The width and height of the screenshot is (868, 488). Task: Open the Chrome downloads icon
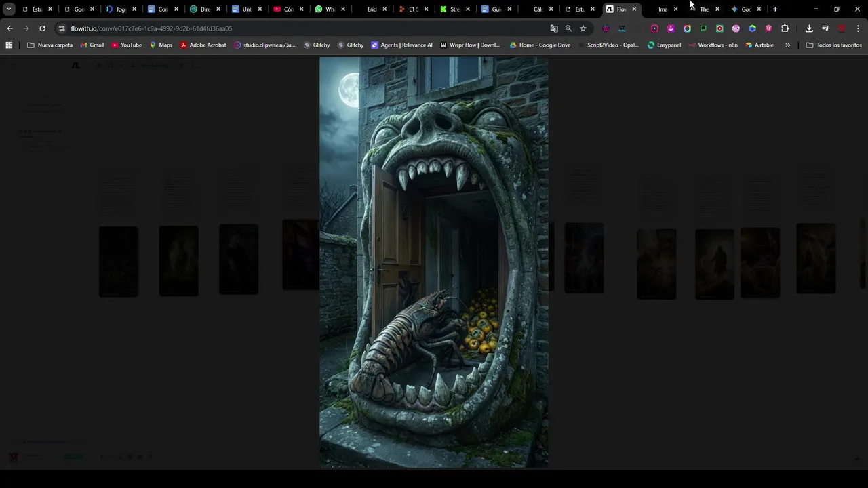click(x=809, y=28)
